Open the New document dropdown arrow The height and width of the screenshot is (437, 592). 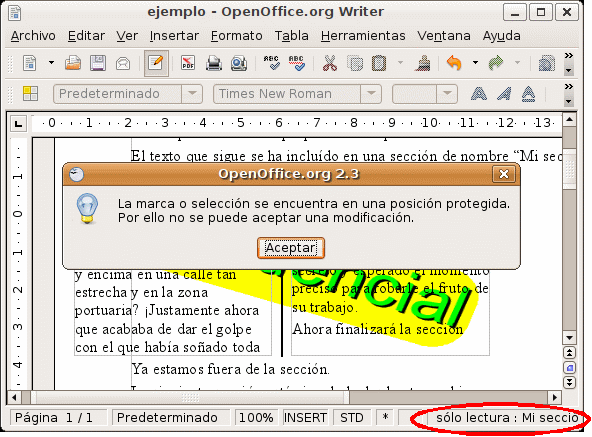pos(51,63)
